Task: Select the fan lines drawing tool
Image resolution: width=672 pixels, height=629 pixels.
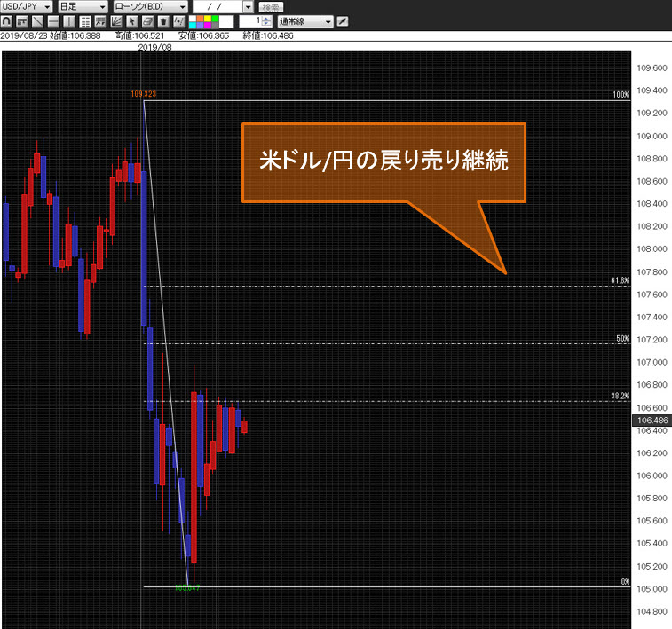Action: pyautogui.click(x=116, y=21)
